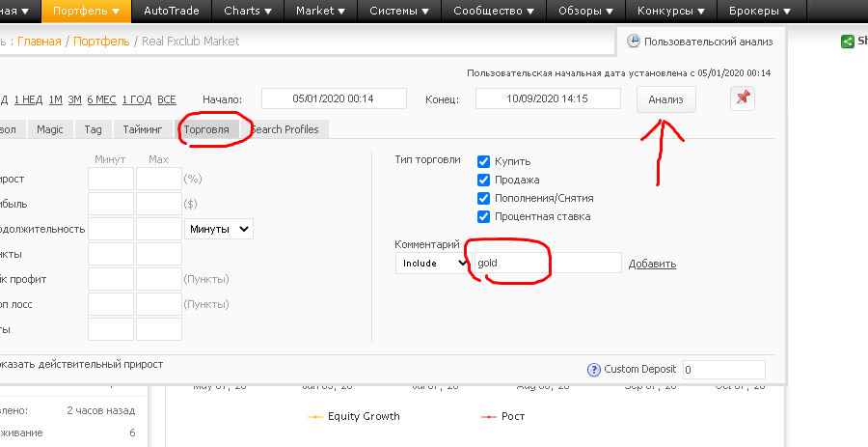Click the Equity Growth legend label

click(x=364, y=416)
